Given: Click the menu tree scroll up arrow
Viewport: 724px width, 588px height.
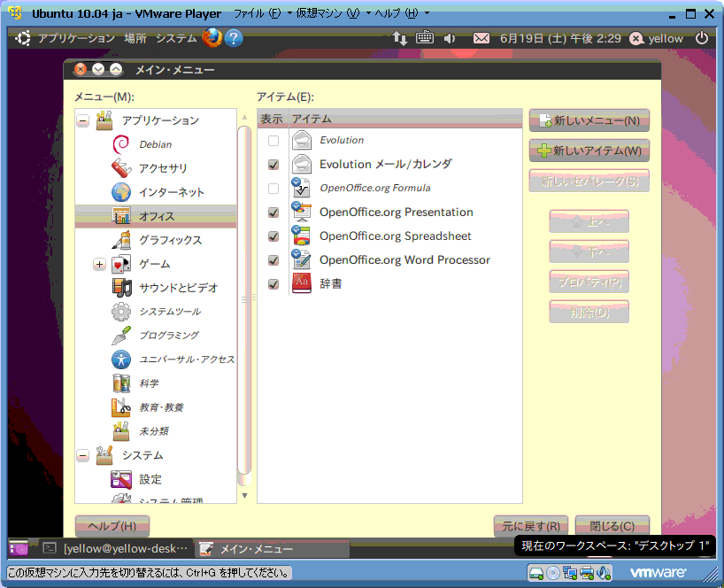Looking at the screenshot, I should point(244,117).
